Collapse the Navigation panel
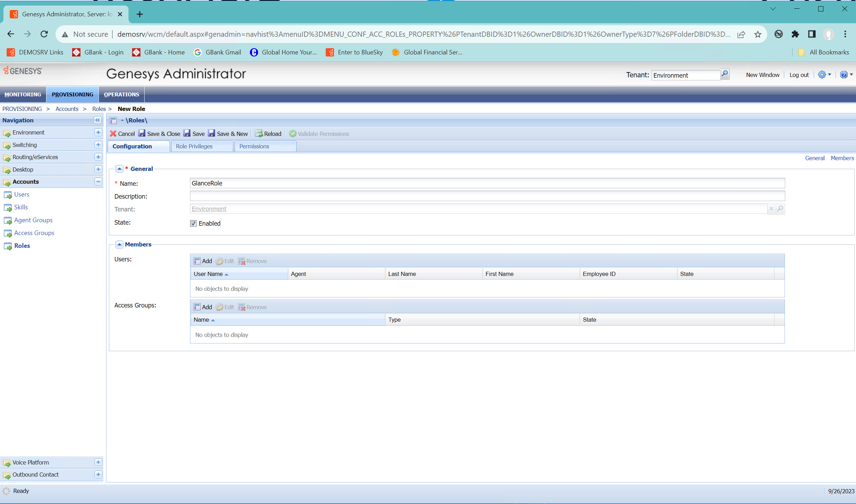The width and height of the screenshot is (856, 504). pyautogui.click(x=97, y=120)
